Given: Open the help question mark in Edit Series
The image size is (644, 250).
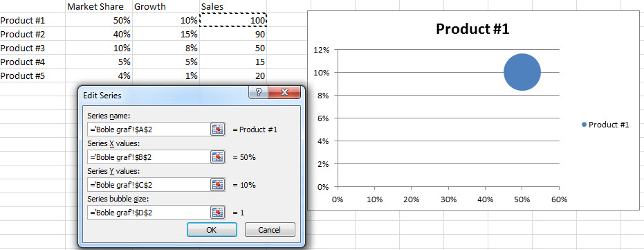Looking at the screenshot, I should pos(258,92).
